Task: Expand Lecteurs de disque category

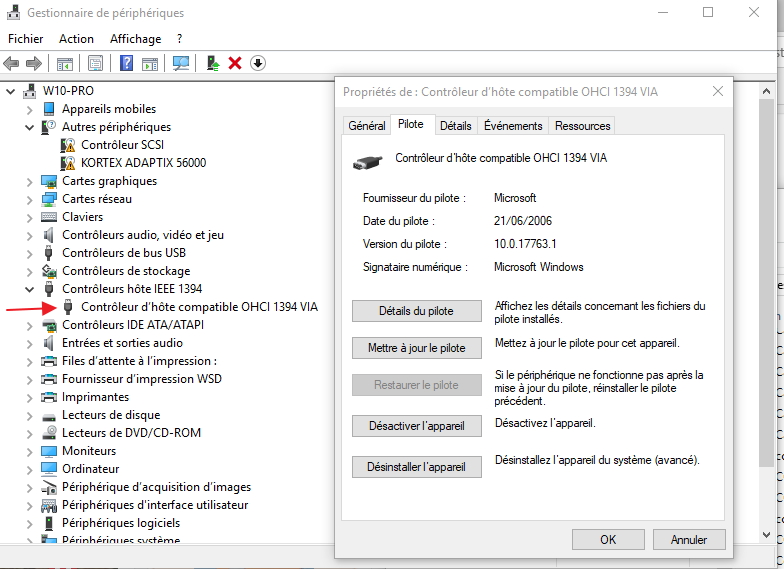Action: point(30,416)
